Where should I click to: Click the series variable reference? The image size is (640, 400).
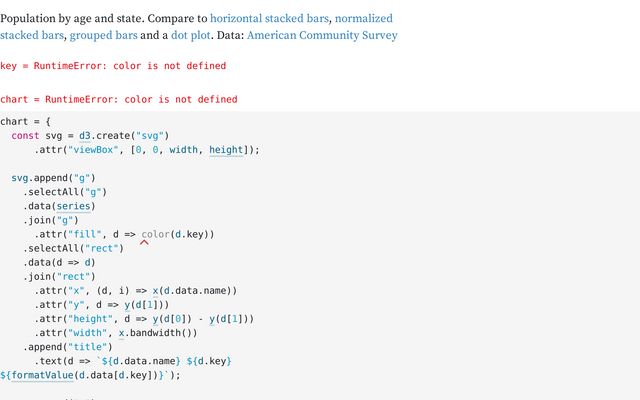click(73, 206)
